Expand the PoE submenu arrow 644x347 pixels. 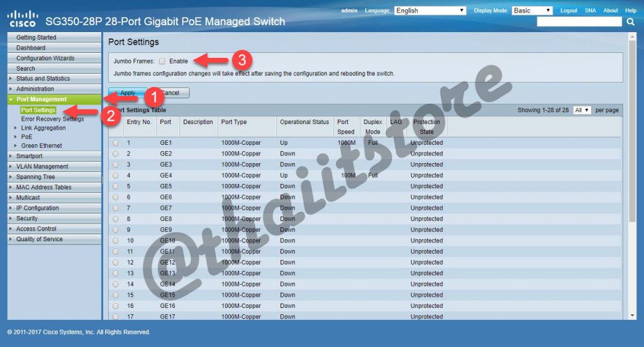click(x=16, y=137)
